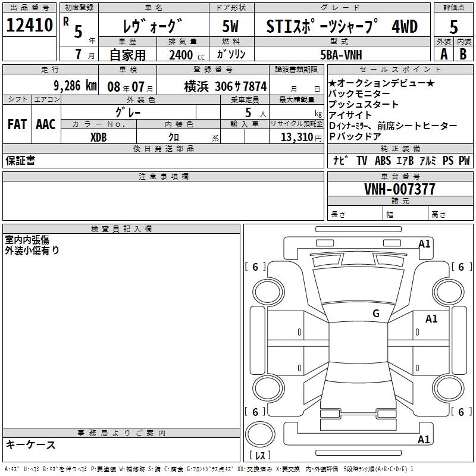Click equipment item ナビ
The image size is (476, 476).
340,160
